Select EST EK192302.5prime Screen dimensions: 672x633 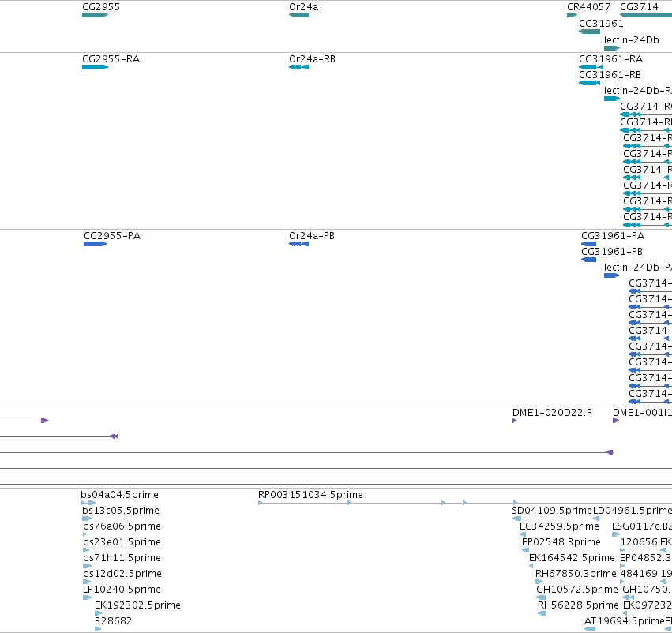point(137,605)
